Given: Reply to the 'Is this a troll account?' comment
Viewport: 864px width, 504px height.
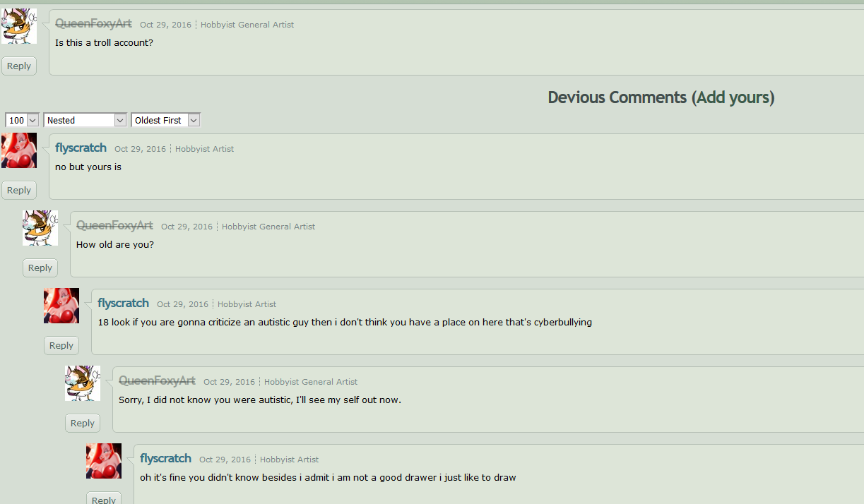Looking at the screenshot, I should tap(19, 66).
